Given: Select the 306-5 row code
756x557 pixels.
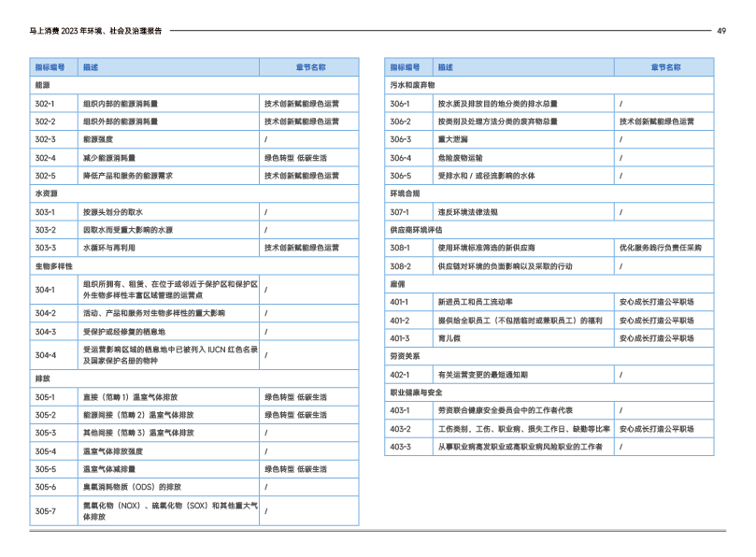Looking at the screenshot, I should pos(400,176).
